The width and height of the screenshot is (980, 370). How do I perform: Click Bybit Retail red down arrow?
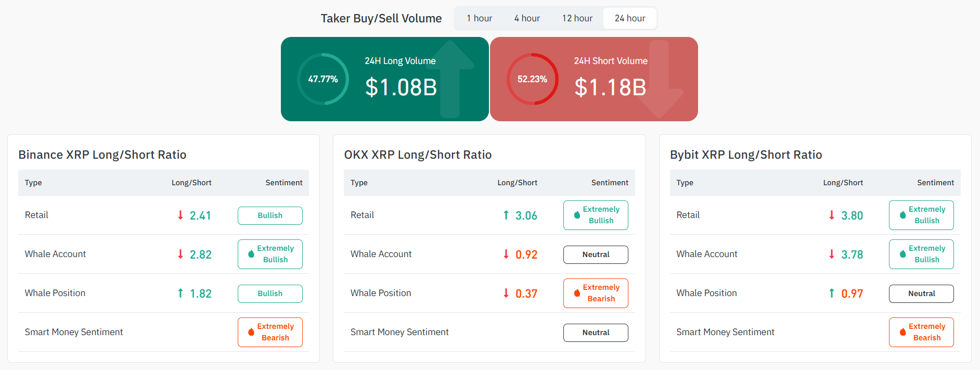pos(832,215)
